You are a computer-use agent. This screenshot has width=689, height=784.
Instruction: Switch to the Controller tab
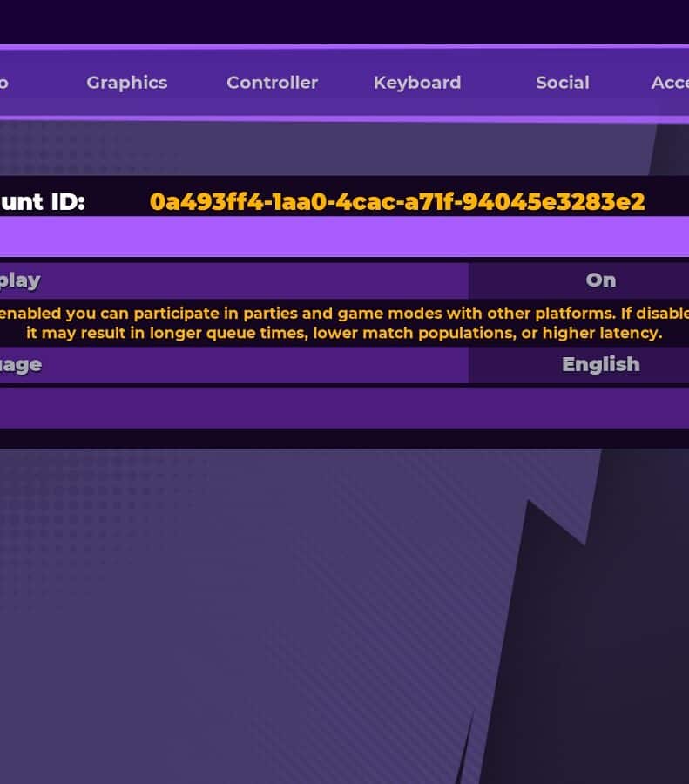click(x=272, y=83)
